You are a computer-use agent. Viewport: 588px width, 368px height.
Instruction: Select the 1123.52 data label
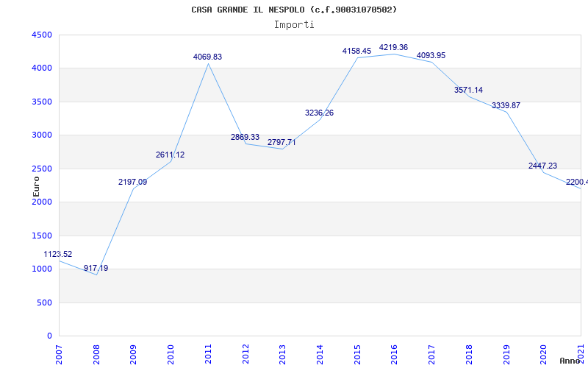[58, 254]
